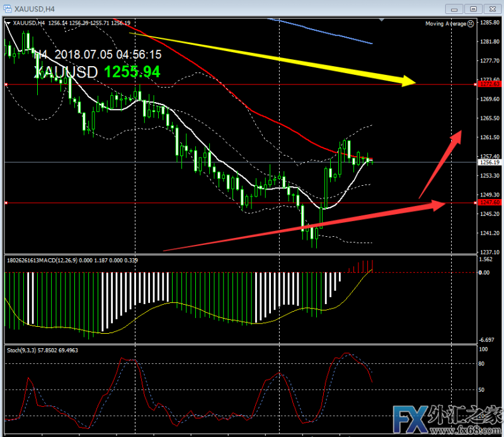Click the gray chart shift triangle marker at top

382,20
